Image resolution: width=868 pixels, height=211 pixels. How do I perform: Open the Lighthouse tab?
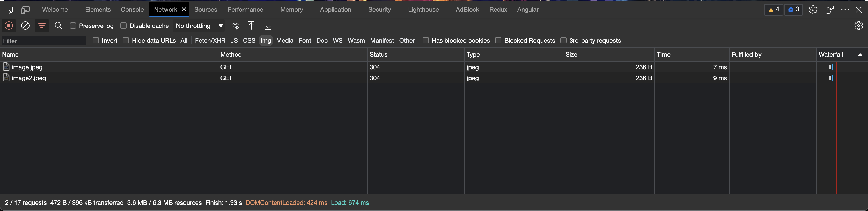423,9
